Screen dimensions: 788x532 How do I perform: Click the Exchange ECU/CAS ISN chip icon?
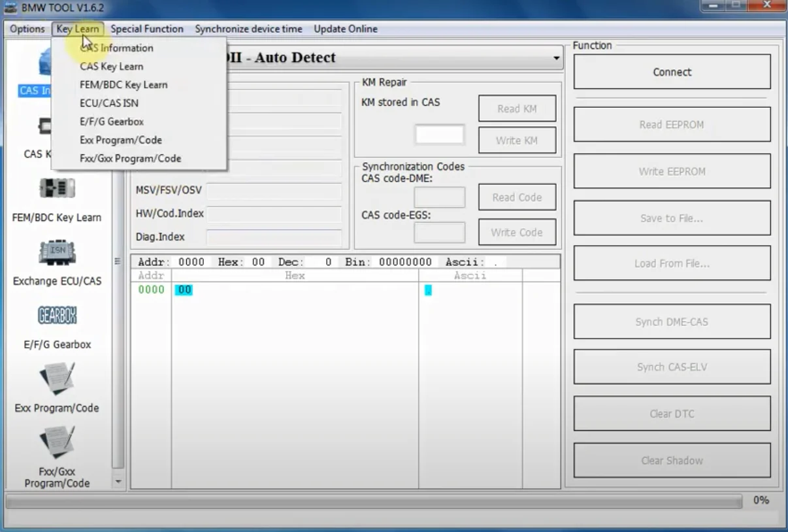coord(57,252)
